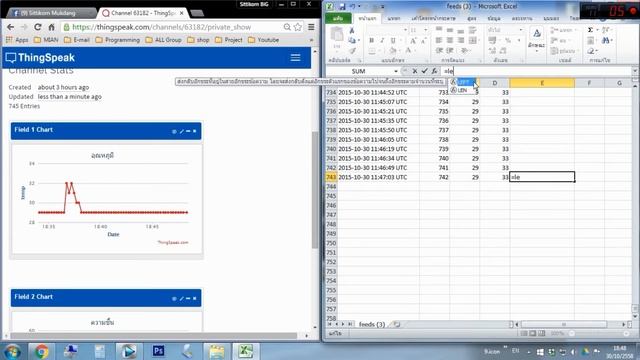This screenshot has width=640, height=360.
Task: Open the cell Styles gallery button
Action: (x=537, y=39)
